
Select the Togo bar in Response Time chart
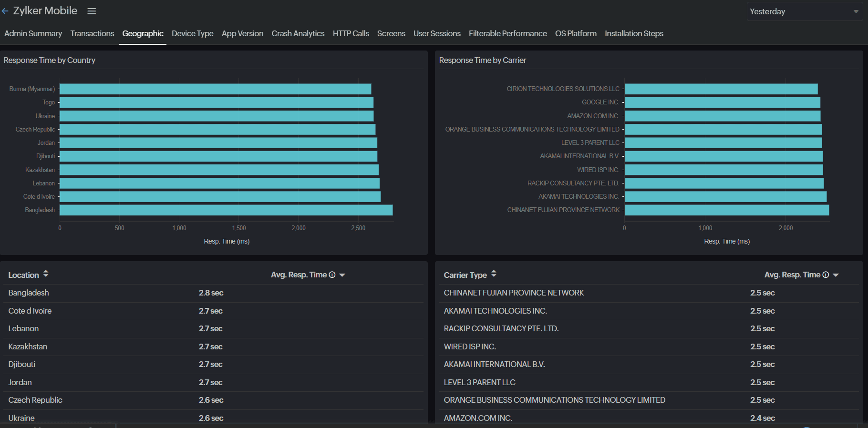pos(217,102)
